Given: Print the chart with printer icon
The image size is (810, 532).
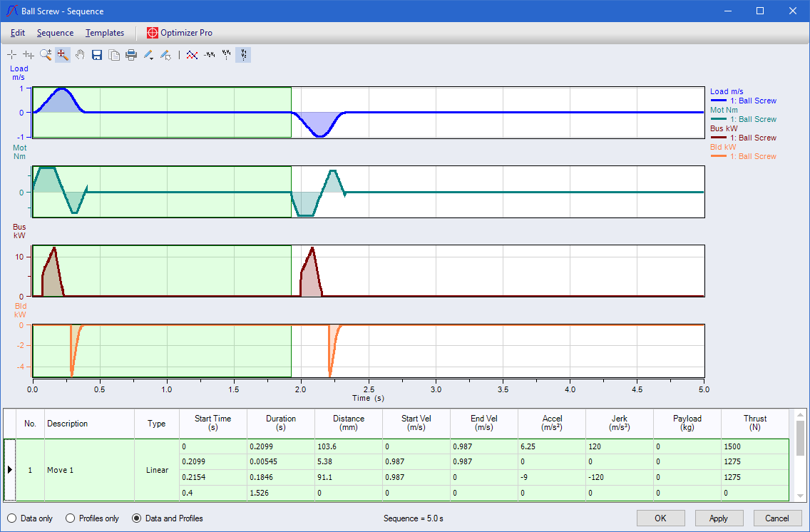Looking at the screenshot, I should click(131, 54).
